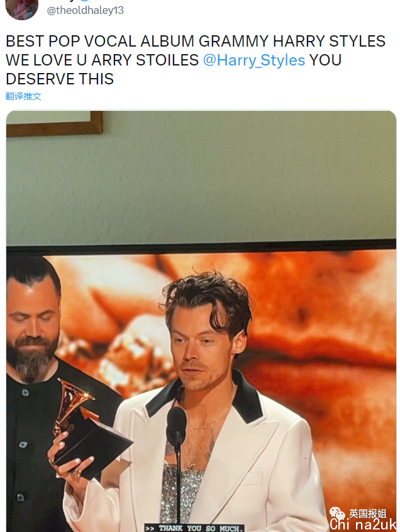Open the tweet author's profile avatar
The image size is (400, 532).
[21, 9]
